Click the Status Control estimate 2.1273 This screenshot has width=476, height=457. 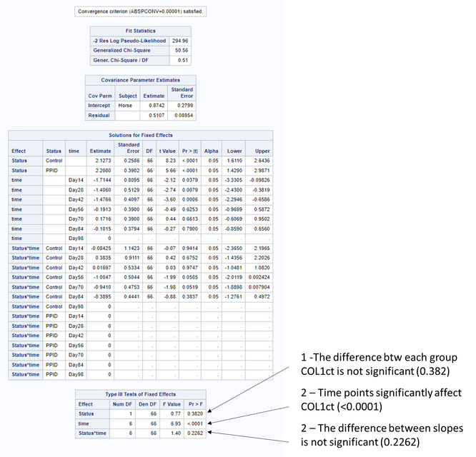click(x=101, y=161)
